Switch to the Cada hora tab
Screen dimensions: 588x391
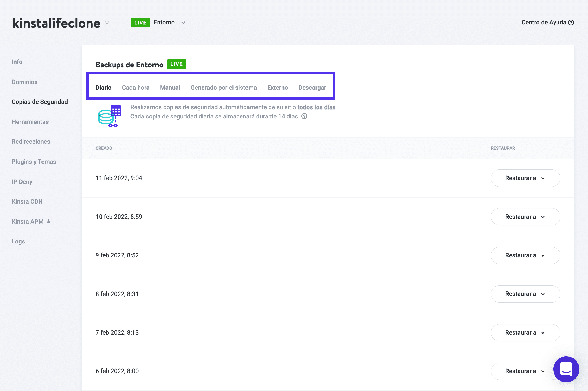pos(136,88)
